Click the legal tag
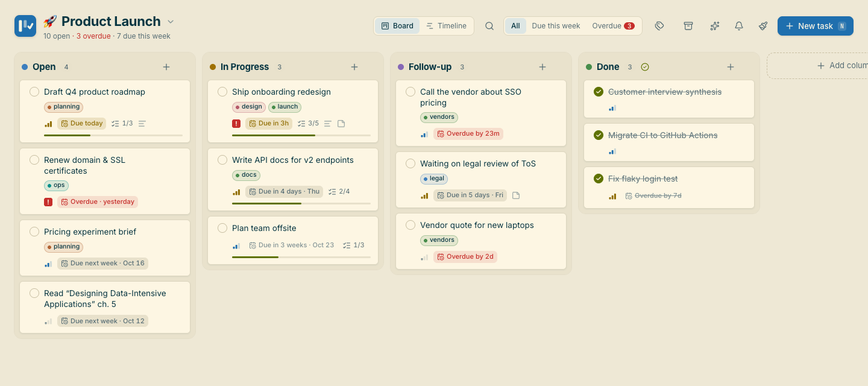The height and width of the screenshot is (386, 868). (x=434, y=179)
